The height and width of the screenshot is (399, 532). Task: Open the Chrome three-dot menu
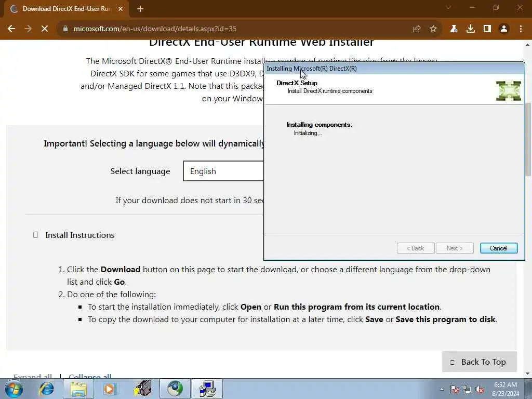(x=521, y=29)
